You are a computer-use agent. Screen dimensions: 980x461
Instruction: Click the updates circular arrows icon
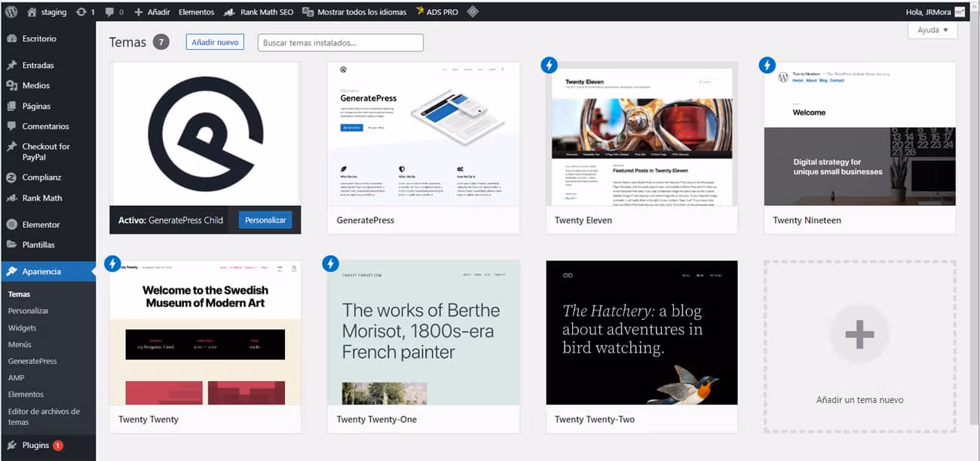[81, 12]
